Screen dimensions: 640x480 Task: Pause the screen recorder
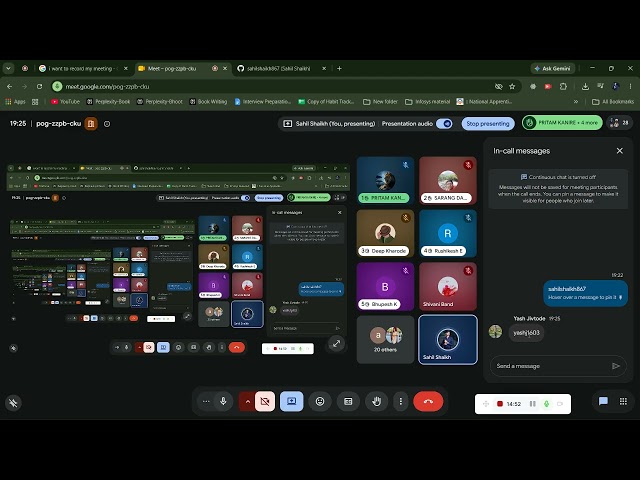click(533, 404)
